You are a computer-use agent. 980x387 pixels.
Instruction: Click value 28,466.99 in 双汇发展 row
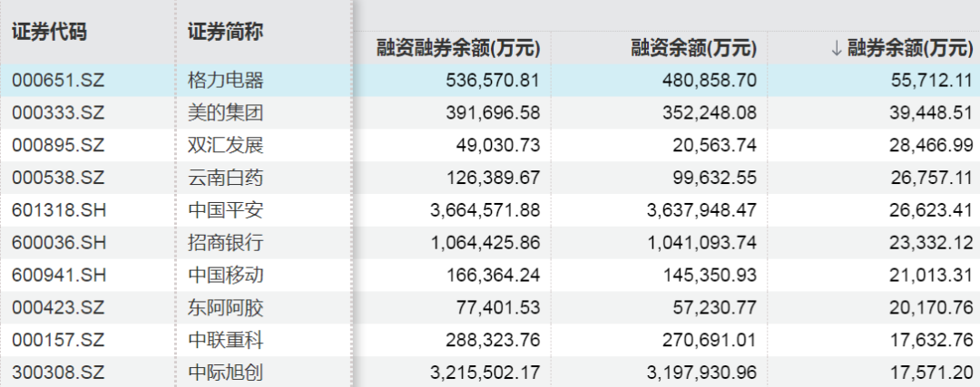[x=931, y=145]
